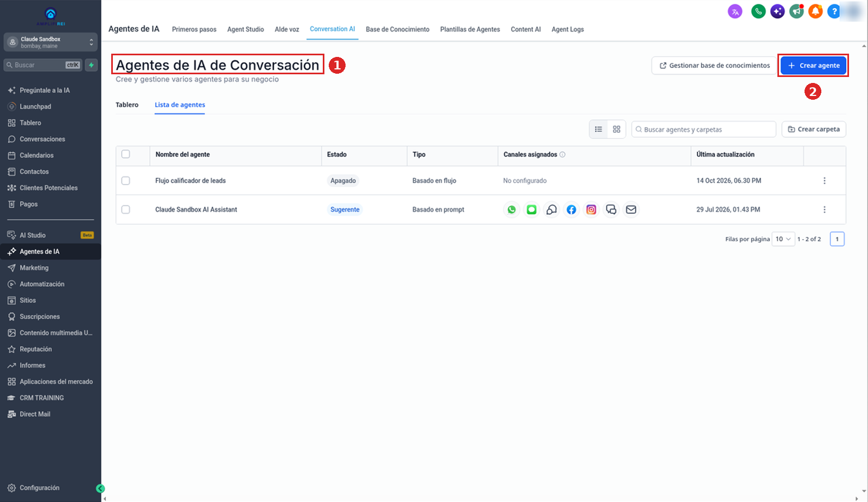Click the blue question mark help icon
The image size is (868, 502).
[834, 11]
